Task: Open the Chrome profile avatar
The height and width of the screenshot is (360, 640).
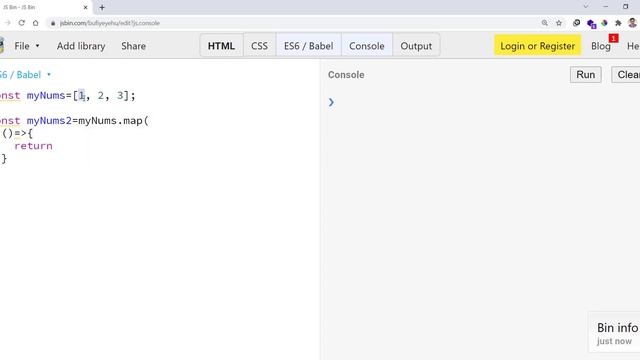Action: tap(632, 23)
